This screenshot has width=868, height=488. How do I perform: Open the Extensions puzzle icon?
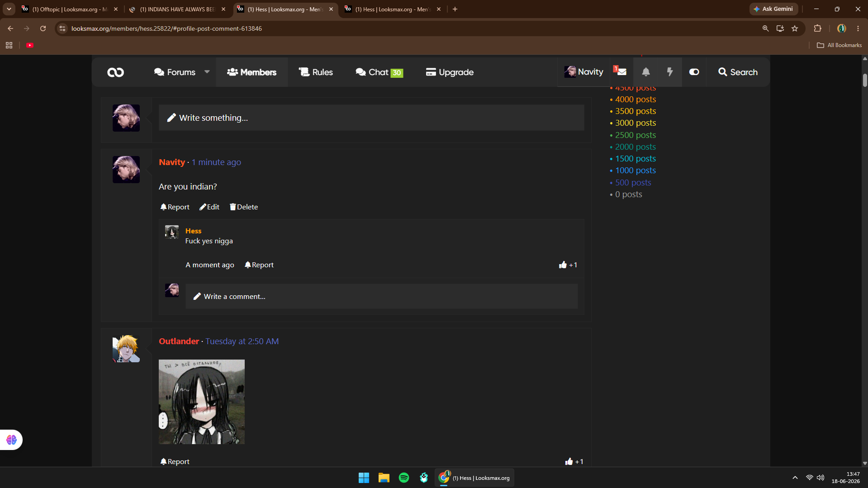pos(817,28)
